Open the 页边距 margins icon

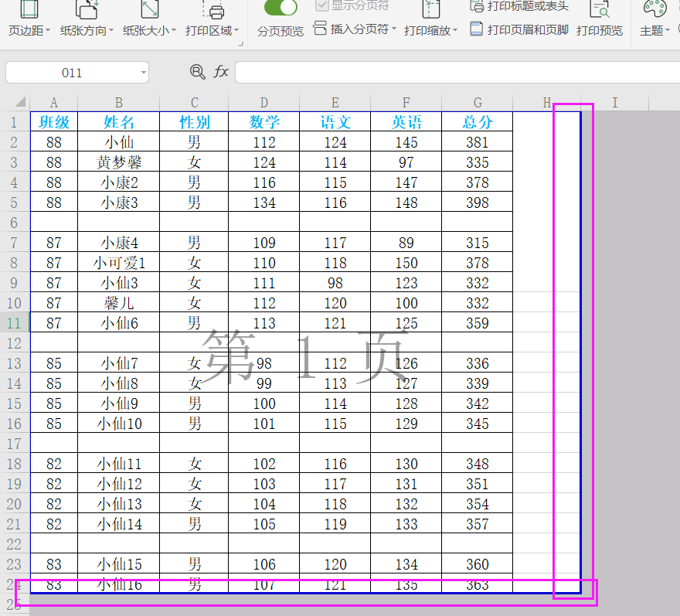pos(29,9)
